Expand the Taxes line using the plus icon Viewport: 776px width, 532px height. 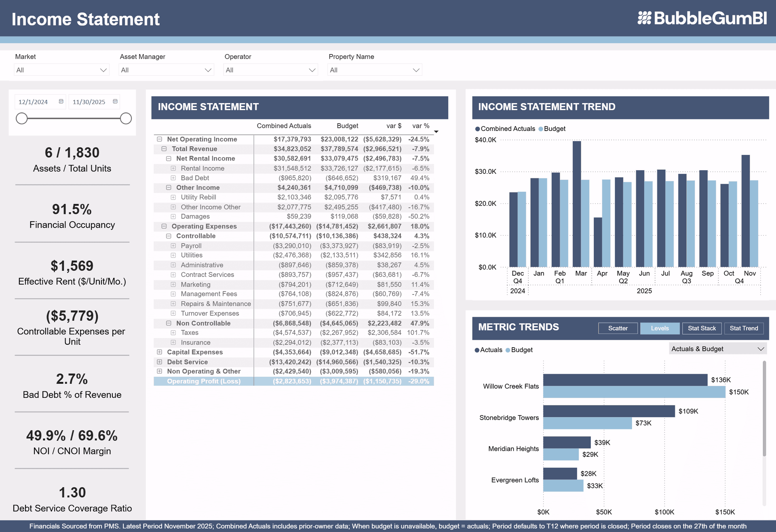click(173, 333)
